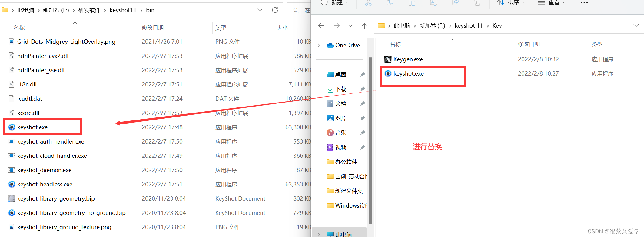
Task: Open the 查看 (View) dropdown
Action: point(551,2)
